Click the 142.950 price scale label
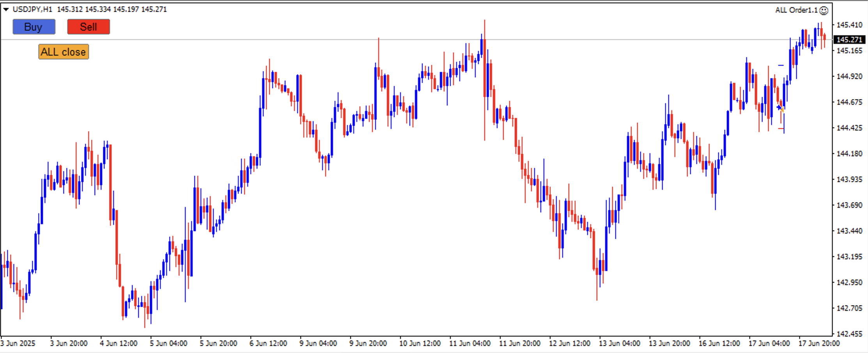The height and width of the screenshot is (353, 868). (849, 283)
